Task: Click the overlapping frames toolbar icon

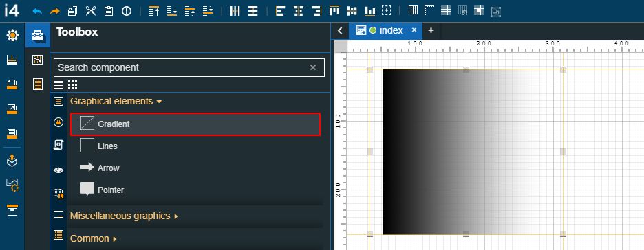Action: click(x=496, y=12)
